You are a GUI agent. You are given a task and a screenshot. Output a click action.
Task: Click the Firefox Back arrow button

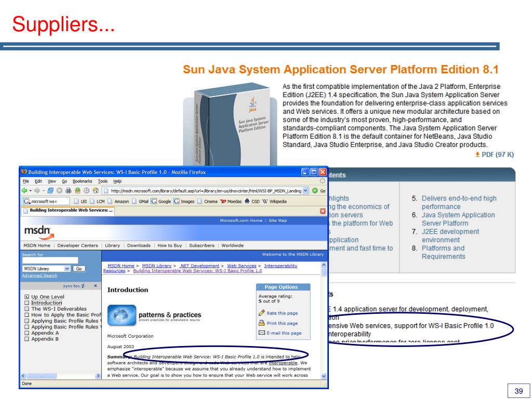[x=24, y=191]
